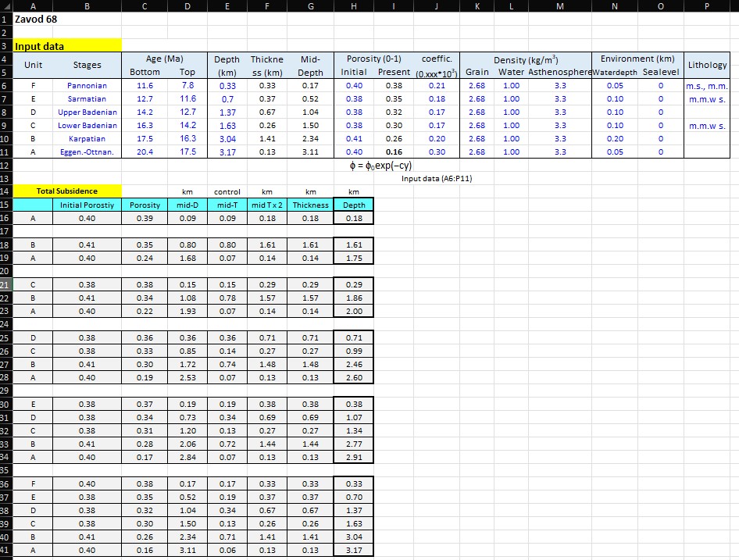Select the 'Porosity (0-1)' header cell
Image resolution: width=739 pixels, height=560 pixels.
point(373,59)
